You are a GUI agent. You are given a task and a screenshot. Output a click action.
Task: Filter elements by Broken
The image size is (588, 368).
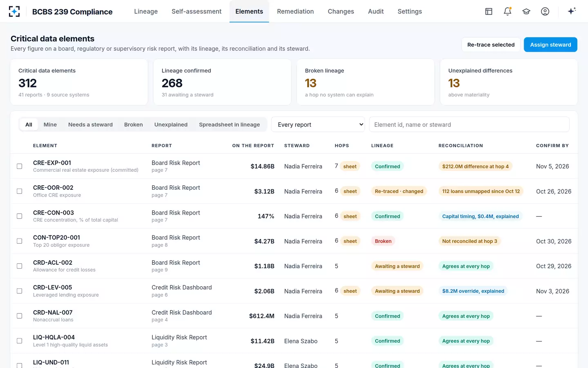pyautogui.click(x=134, y=124)
